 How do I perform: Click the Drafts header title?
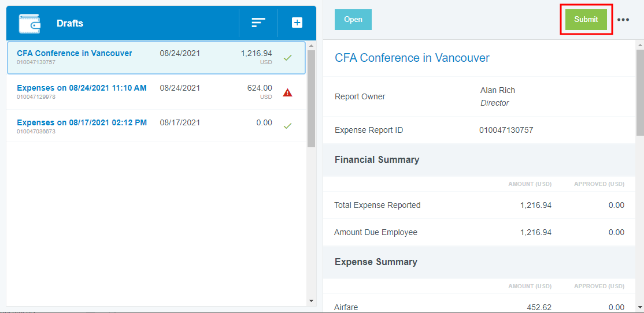coord(70,23)
